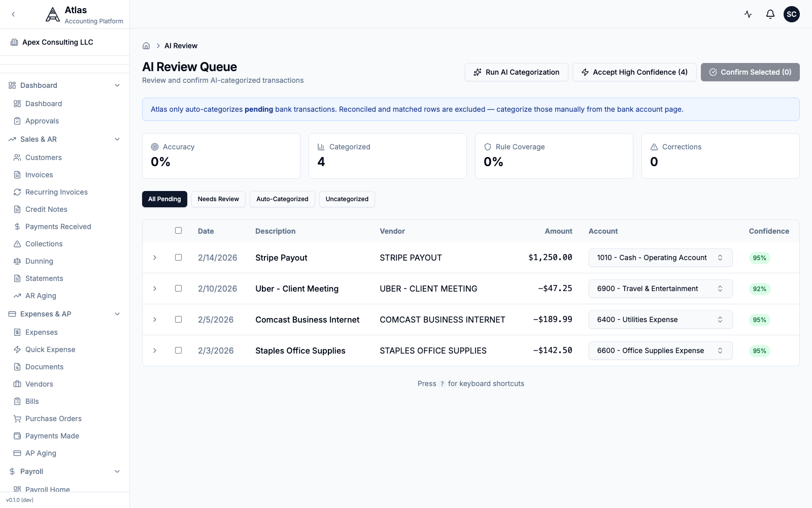Click the Approvals clipboard icon in sidebar
Screen dimensions: 812x508
pyautogui.click(x=17, y=121)
